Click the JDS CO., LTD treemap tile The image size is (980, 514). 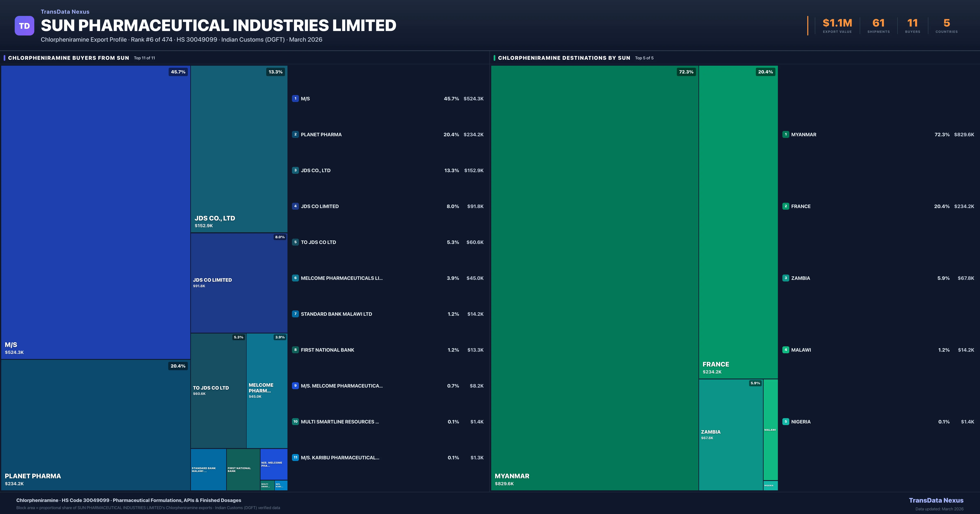click(x=239, y=149)
